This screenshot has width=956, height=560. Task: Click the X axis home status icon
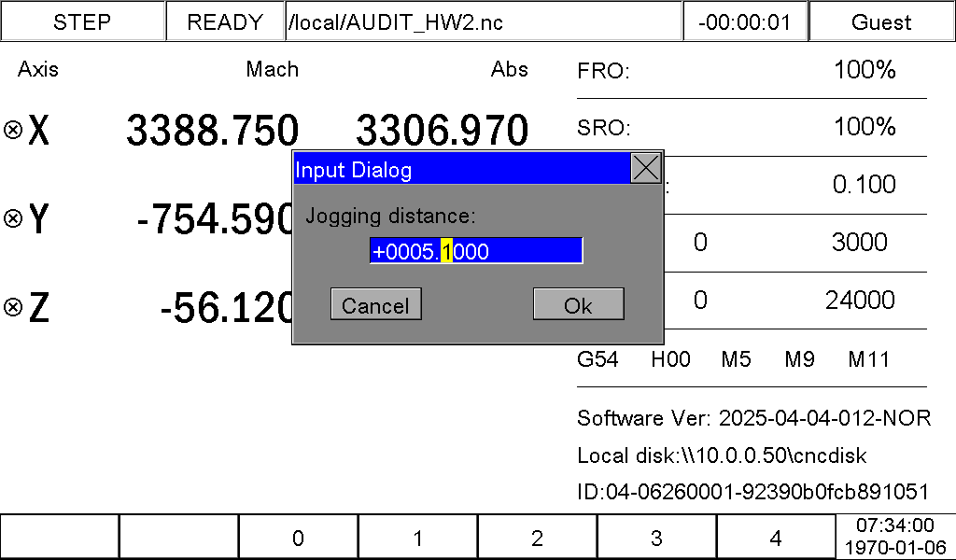13,130
